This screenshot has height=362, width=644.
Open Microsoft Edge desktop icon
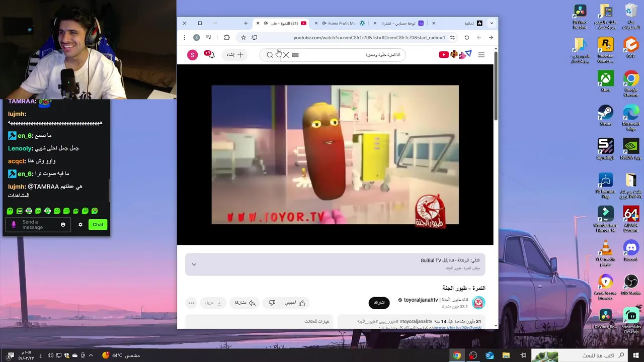631,118
